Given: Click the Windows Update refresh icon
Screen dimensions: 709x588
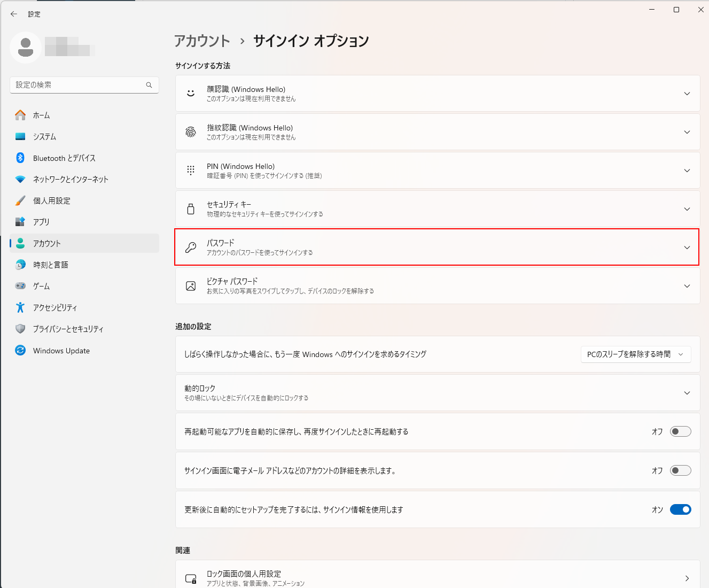Looking at the screenshot, I should point(20,351).
